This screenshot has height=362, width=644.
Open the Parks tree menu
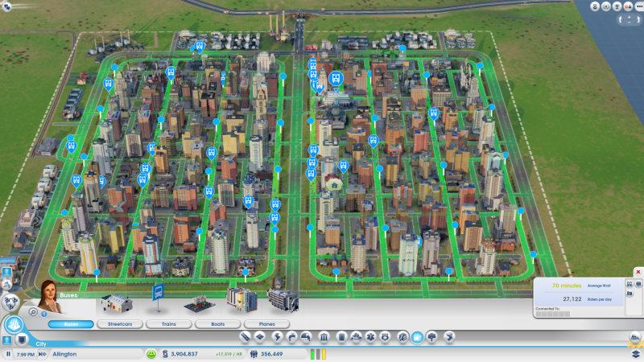click(x=432, y=337)
